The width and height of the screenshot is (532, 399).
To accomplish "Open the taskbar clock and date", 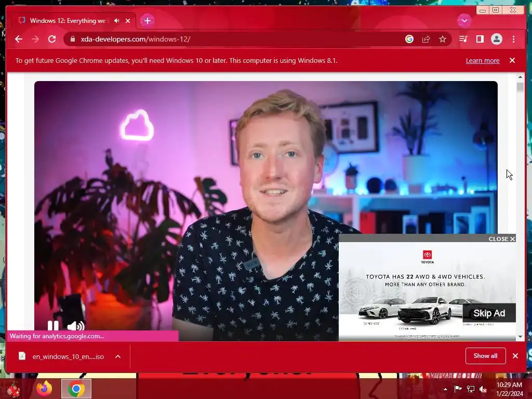I will [x=510, y=389].
